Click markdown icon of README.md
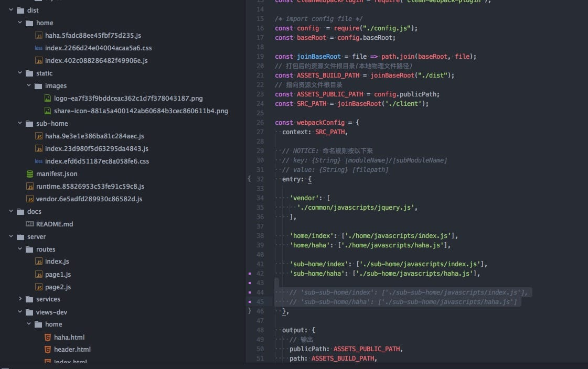 [29, 224]
